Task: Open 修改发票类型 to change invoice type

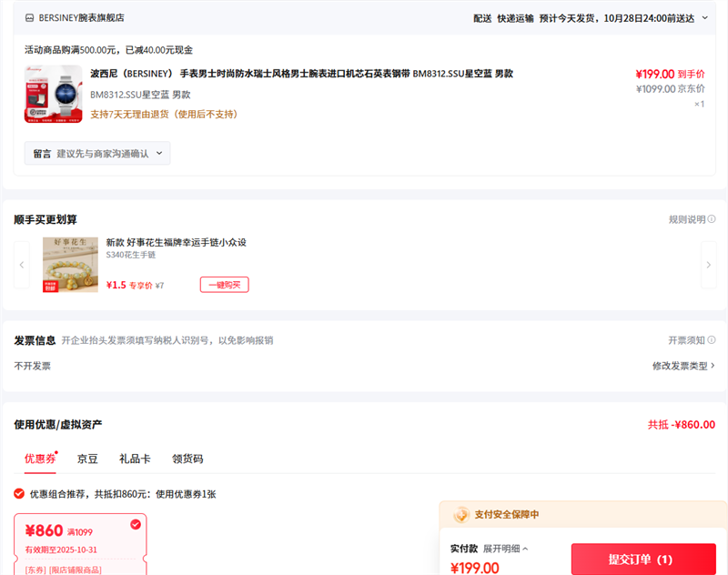Action: click(x=682, y=366)
